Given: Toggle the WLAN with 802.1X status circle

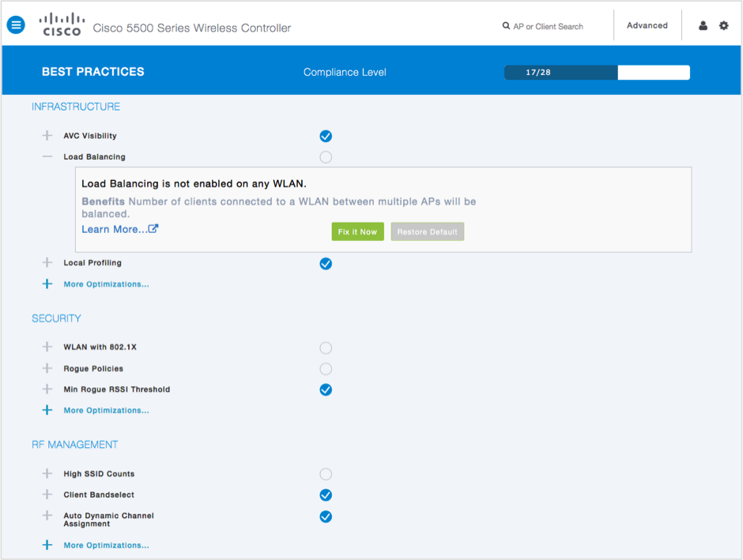Looking at the screenshot, I should 326,348.
